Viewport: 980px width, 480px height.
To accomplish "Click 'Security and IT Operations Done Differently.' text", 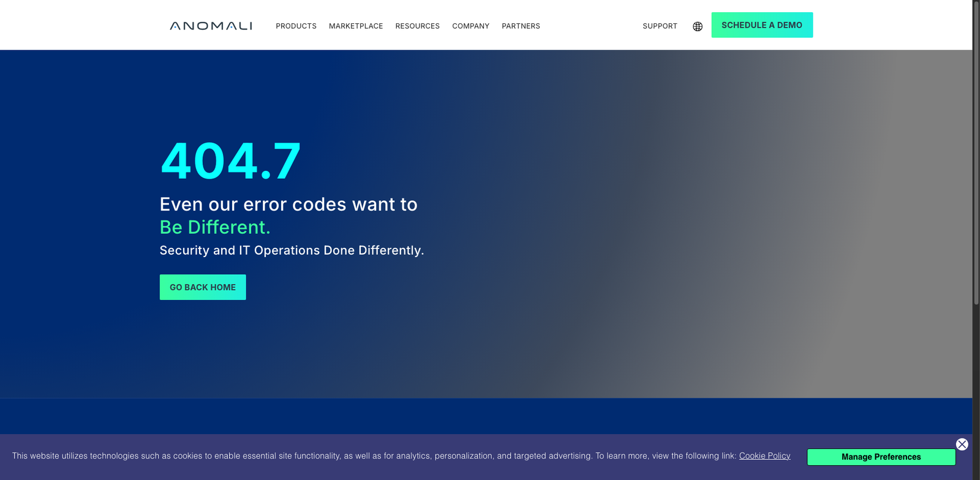I will (x=292, y=250).
